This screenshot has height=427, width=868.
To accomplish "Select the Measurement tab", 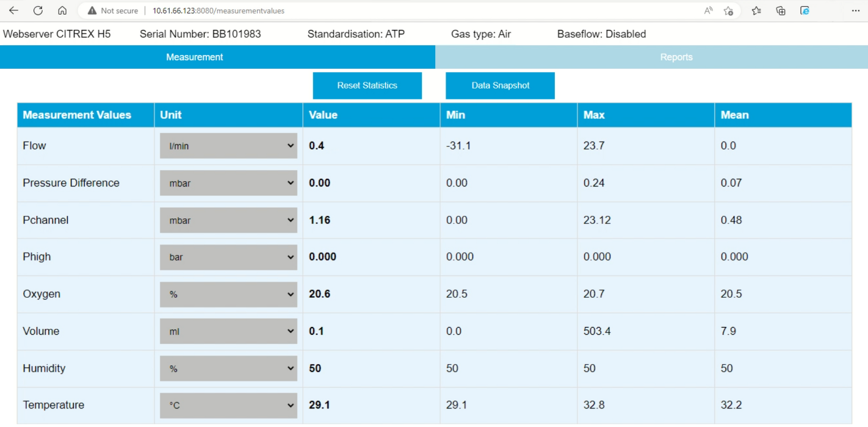I will 195,57.
